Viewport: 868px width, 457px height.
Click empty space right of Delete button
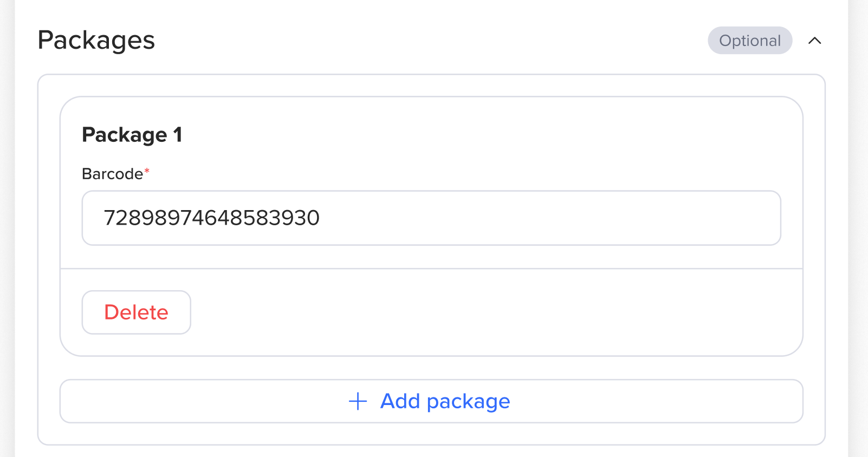[x=488, y=312]
